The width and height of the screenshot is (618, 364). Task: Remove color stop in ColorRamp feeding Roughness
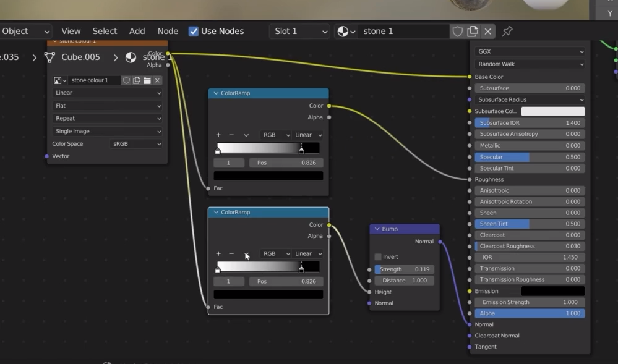point(231,135)
